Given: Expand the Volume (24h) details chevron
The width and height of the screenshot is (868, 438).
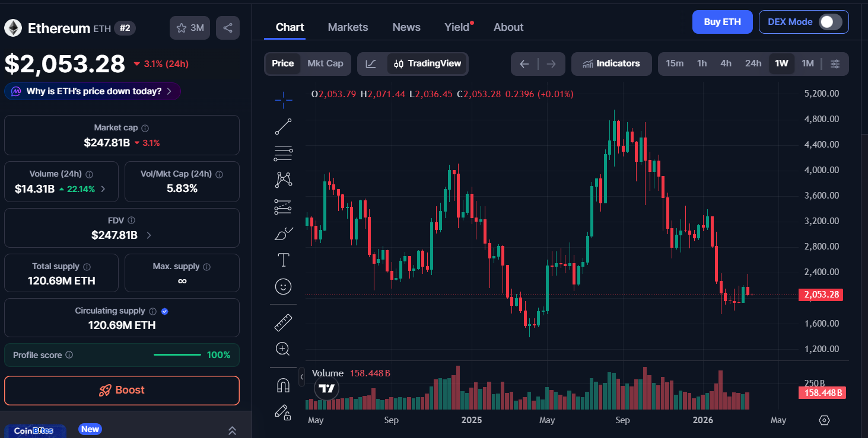Looking at the screenshot, I should pos(103,189).
